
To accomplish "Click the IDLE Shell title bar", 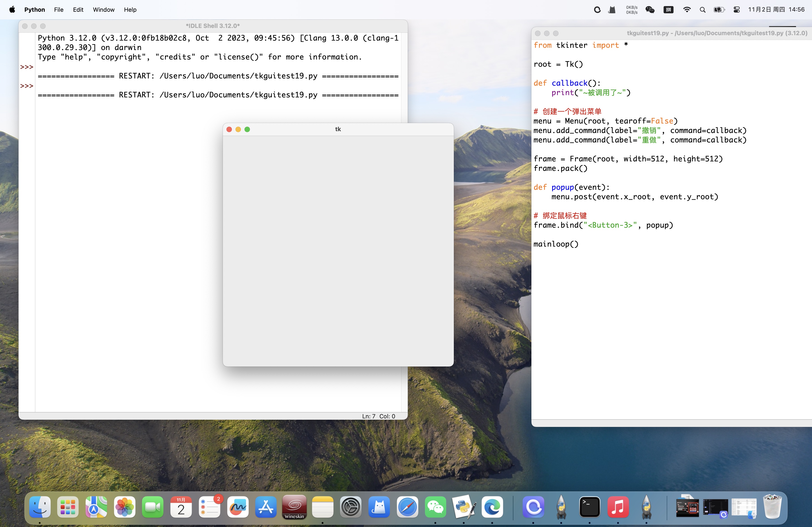I will (213, 26).
